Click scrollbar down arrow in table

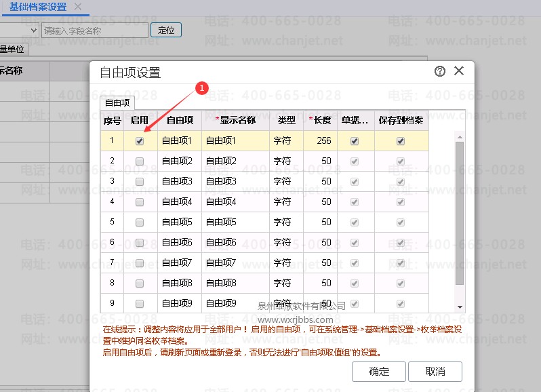click(460, 307)
